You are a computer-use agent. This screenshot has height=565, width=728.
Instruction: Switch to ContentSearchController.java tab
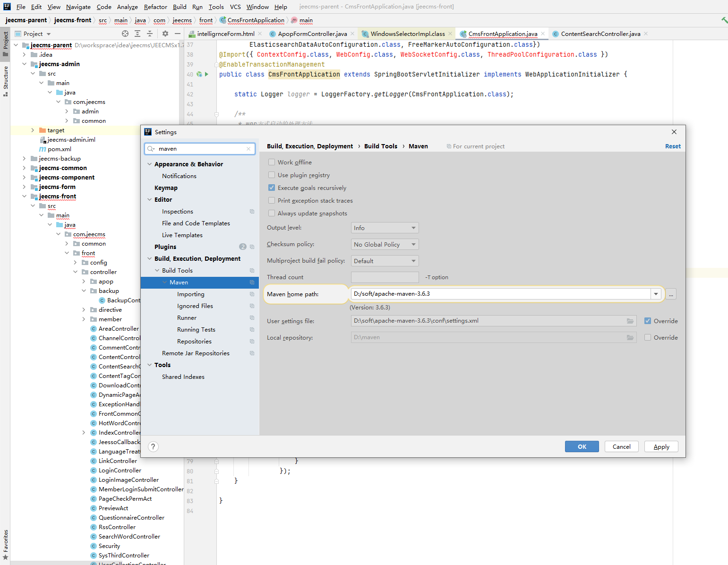600,34
